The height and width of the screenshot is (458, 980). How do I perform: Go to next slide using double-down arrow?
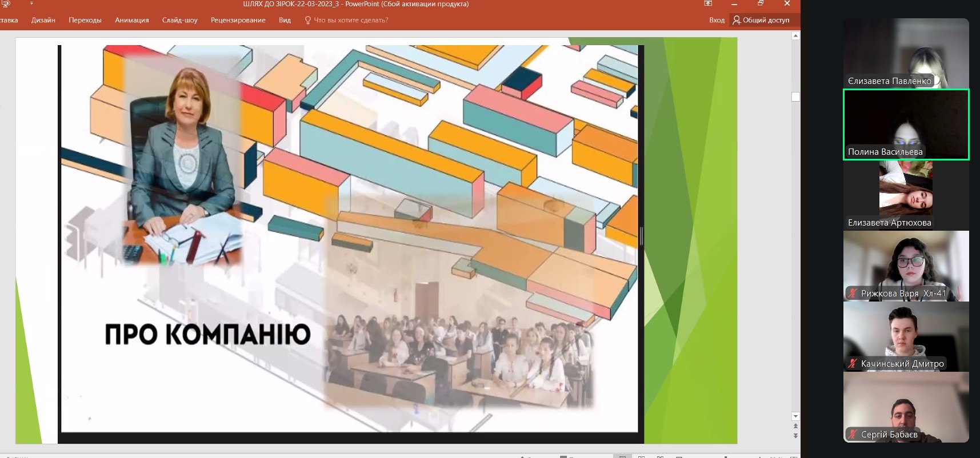point(795,436)
